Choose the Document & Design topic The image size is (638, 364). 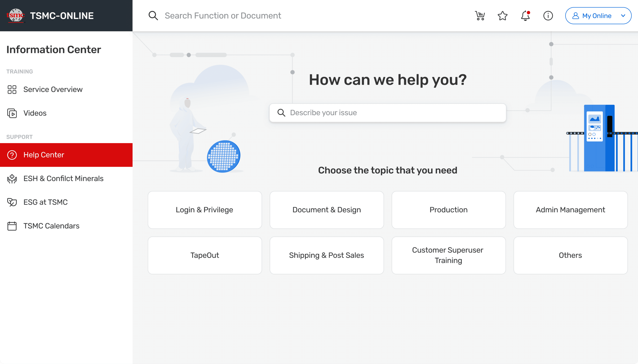[x=327, y=210]
